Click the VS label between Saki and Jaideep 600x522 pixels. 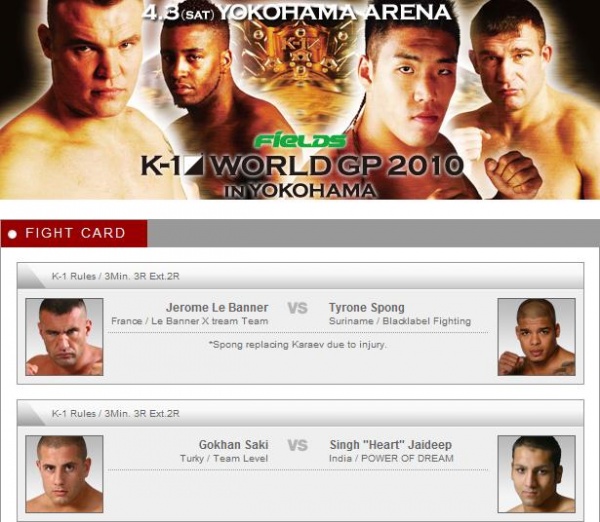[x=297, y=445]
